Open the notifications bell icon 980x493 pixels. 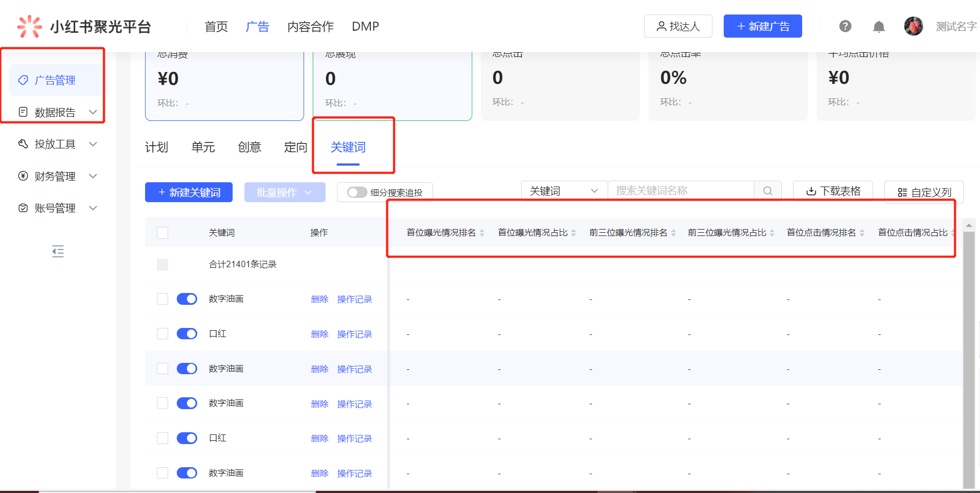click(x=879, y=26)
